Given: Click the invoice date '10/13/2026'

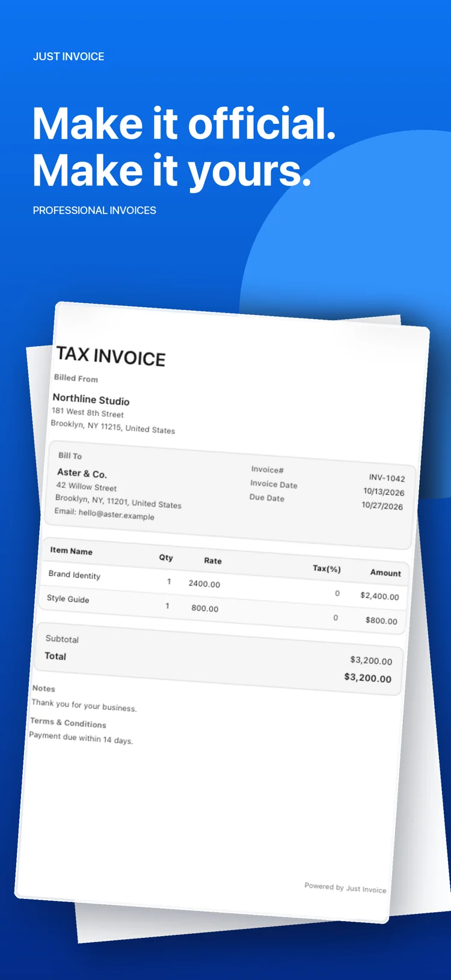Looking at the screenshot, I should 384,492.
